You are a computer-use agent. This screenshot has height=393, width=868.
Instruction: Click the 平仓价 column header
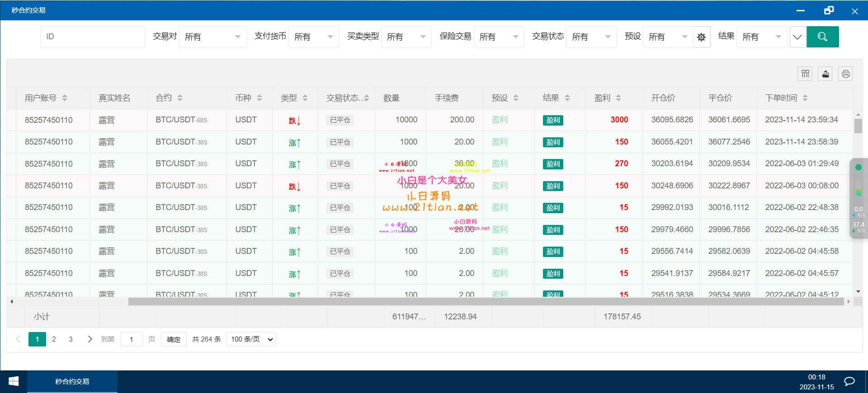click(720, 98)
